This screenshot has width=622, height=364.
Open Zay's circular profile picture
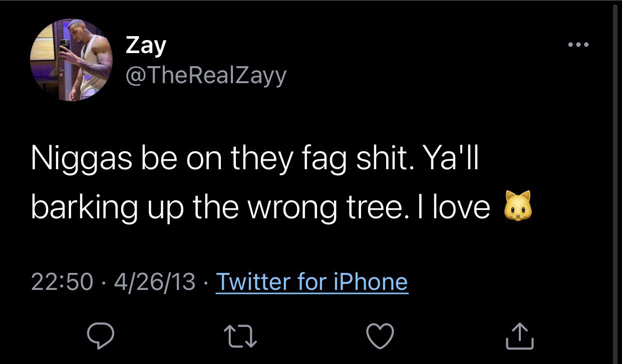tap(71, 60)
